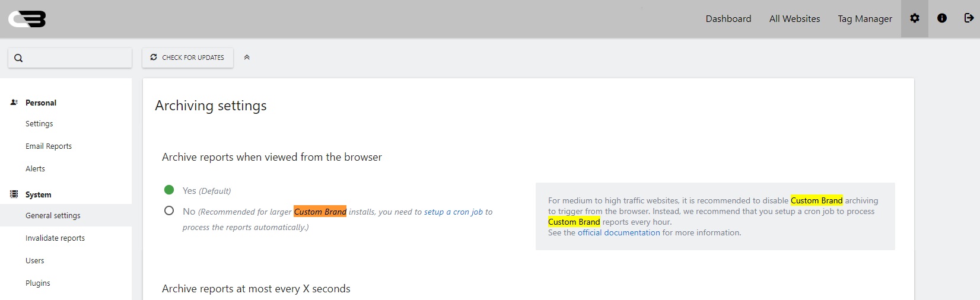Open Tag Manager from top menu
980x300 pixels.
pyautogui.click(x=864, y=19)
